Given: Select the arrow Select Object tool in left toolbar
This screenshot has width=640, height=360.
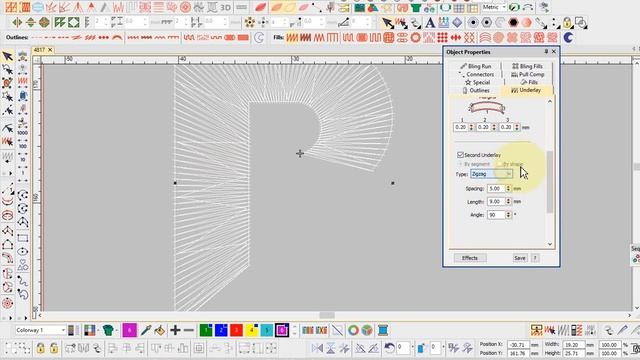Looking at the screenshot, I should pos(7,56).
